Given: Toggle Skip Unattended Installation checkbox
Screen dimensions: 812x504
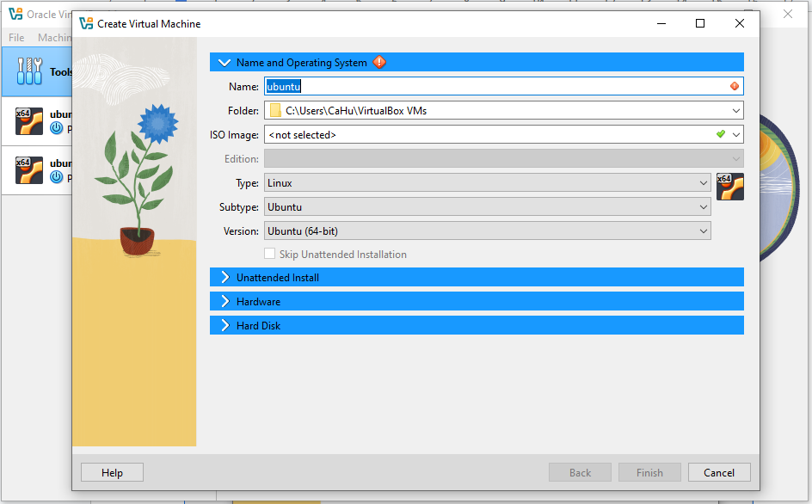Looking at the screenshot, I should coord(270,255).
